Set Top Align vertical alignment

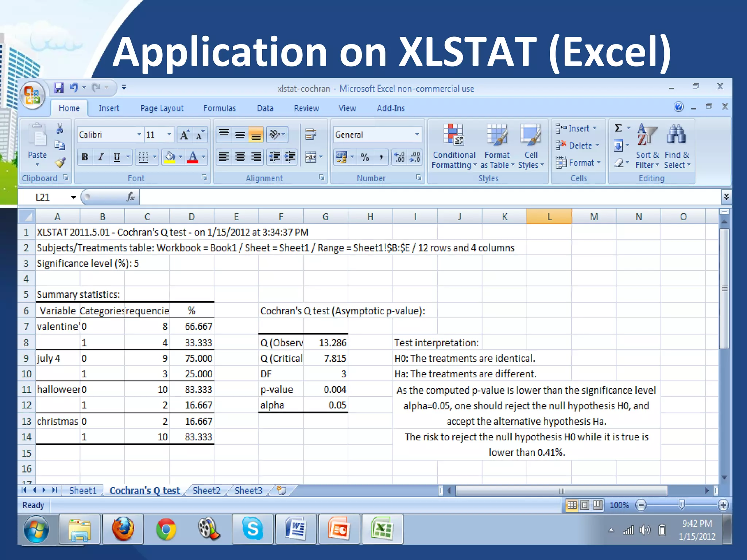click(224, 135)
